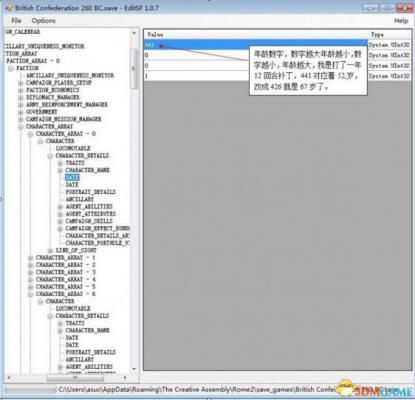Open the Help menu
Screen dimensions: 415x400
coord(401,21)
